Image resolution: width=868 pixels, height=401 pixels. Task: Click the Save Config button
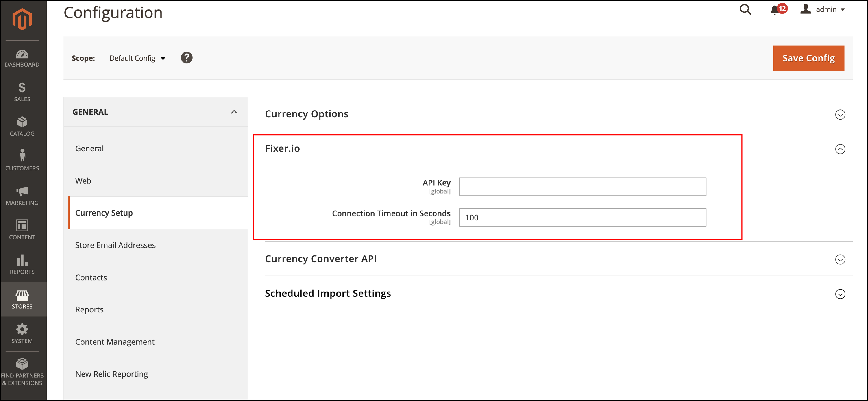point(808,58)
